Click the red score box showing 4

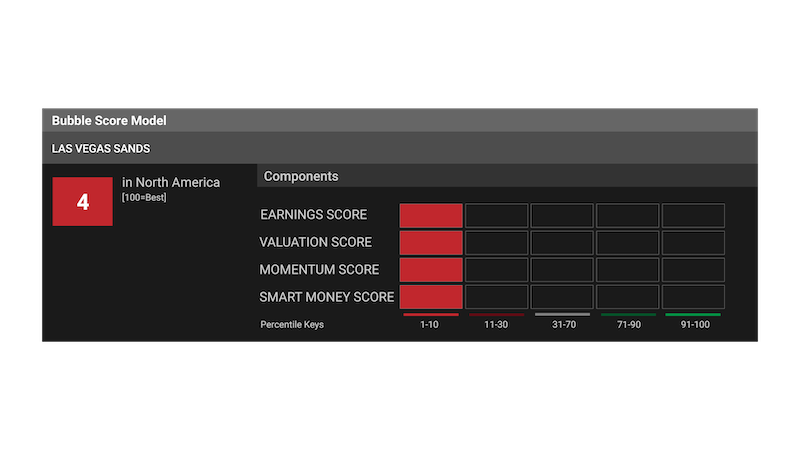(x=83, y=202)
